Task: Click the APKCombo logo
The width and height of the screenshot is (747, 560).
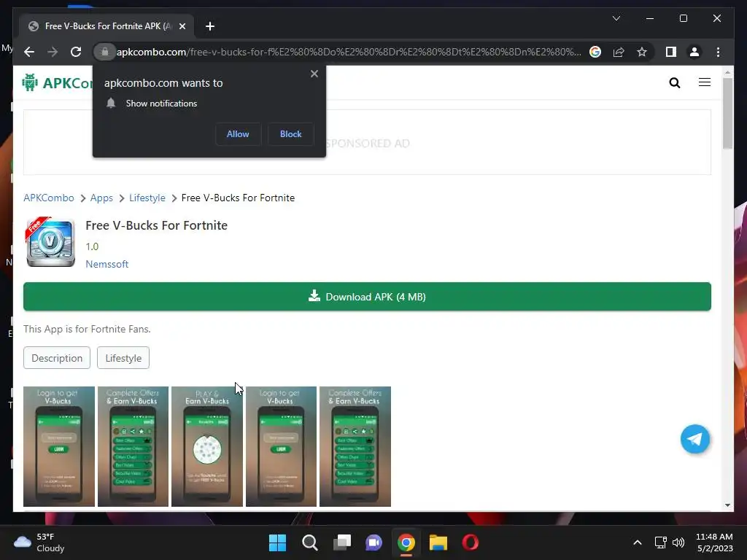Action: click(x=57, y=83)
